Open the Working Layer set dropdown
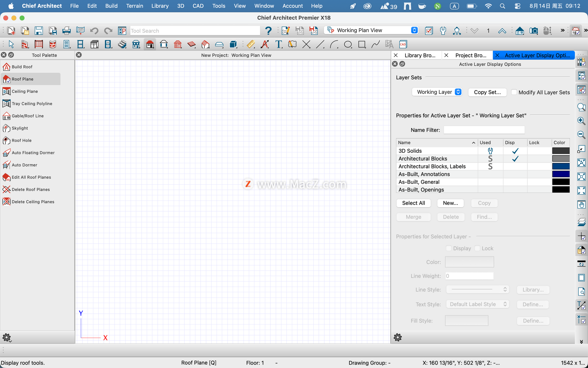Image resolution: width=588 pixels, height=368 pixels. tap(437, 92)
